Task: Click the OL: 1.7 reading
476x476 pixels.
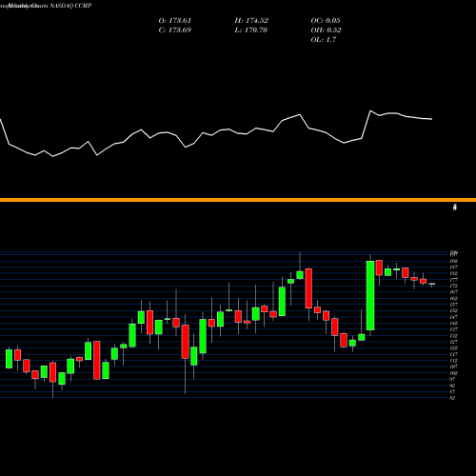Action: (324, 40)
